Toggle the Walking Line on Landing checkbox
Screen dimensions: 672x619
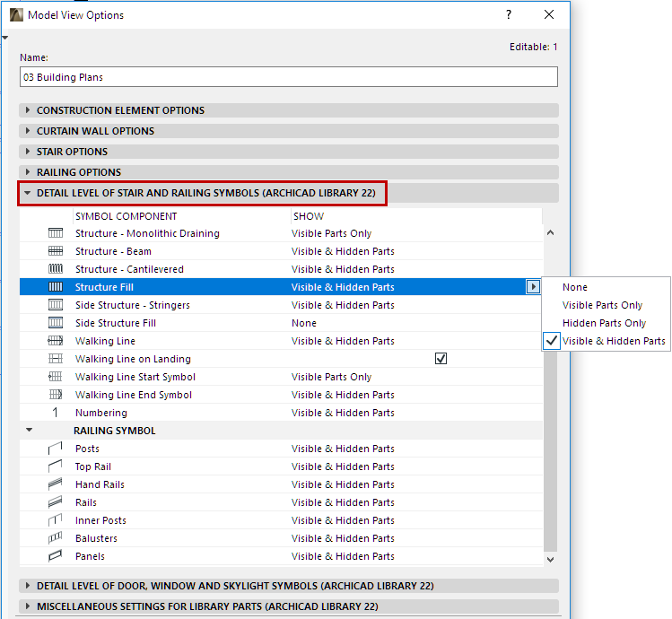(x=441, y=358)
